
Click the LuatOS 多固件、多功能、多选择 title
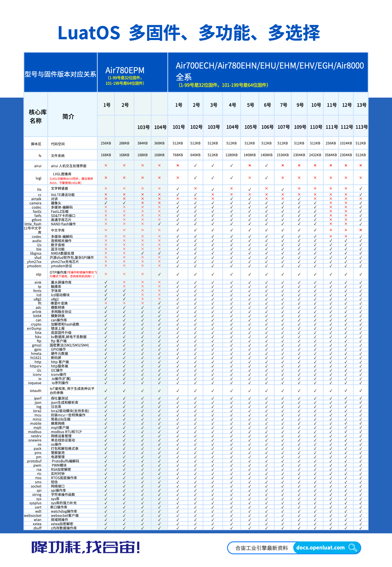189,33
